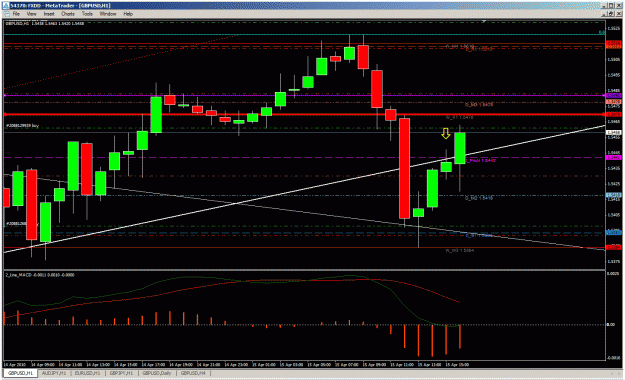Click the GBPUSD,H1 price header text
Image resolution: width=625 pixels, height=380 pixels.
45,24
